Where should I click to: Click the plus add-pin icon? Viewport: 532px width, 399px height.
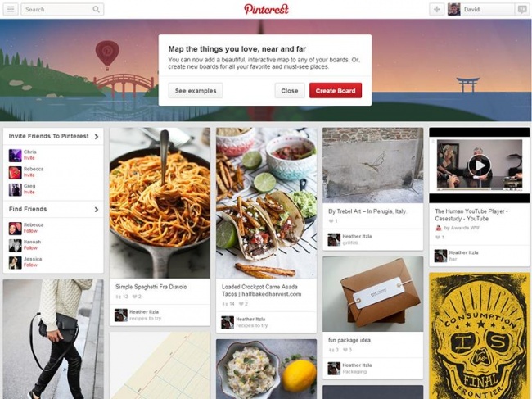pyautogui.click(x=437, y=10)
